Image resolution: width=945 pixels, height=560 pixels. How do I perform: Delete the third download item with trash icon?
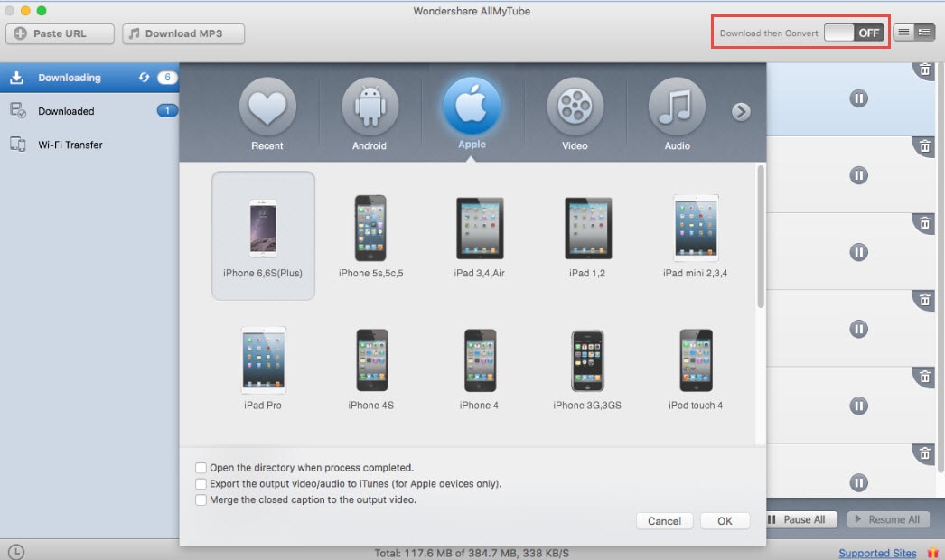coord(924,224)
